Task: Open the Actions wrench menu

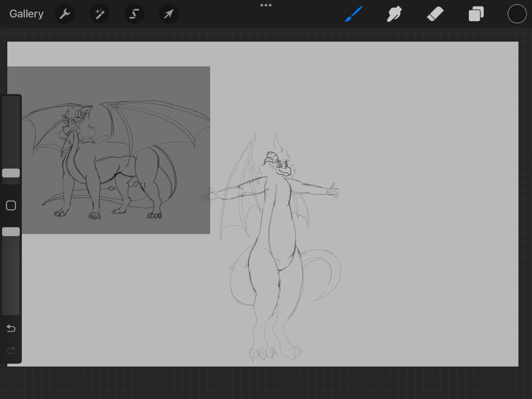Action: point(65,14)
